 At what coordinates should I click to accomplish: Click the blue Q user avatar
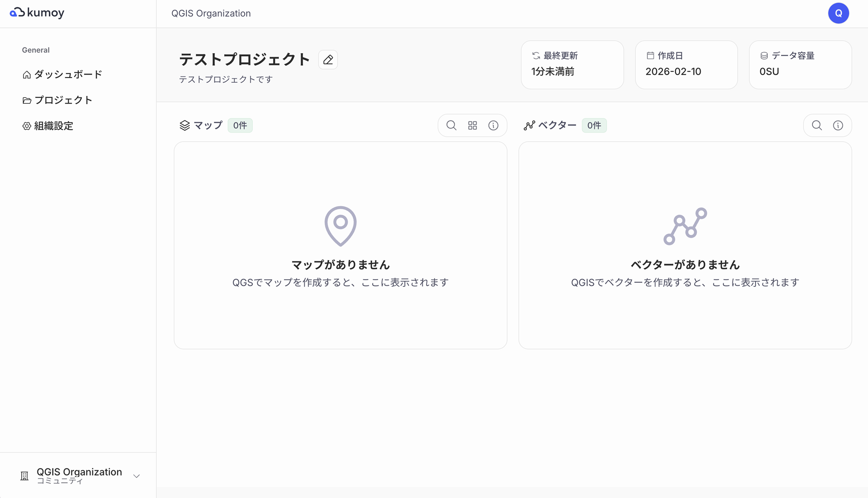(838, 13)
